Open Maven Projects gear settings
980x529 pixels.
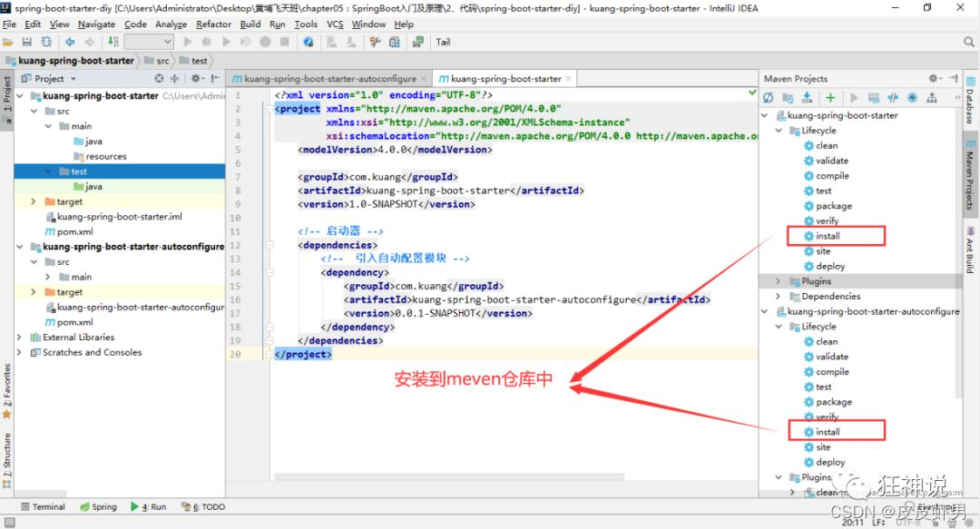tap(935, 78)
